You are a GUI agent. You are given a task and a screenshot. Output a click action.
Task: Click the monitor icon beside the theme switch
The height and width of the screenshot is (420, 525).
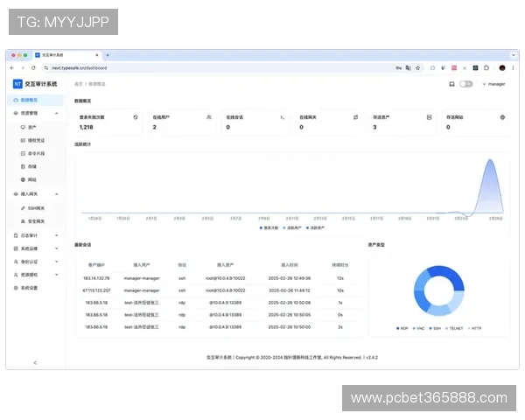click(451, 84)
